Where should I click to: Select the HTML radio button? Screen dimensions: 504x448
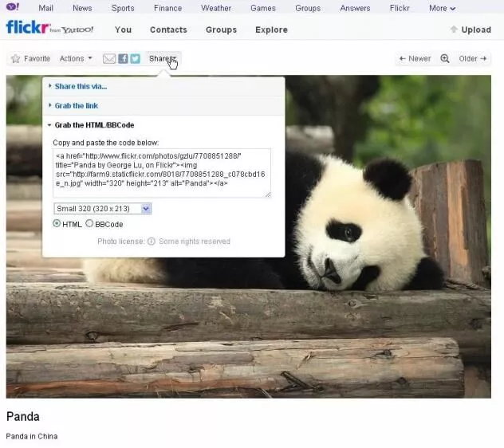point(57,224)
